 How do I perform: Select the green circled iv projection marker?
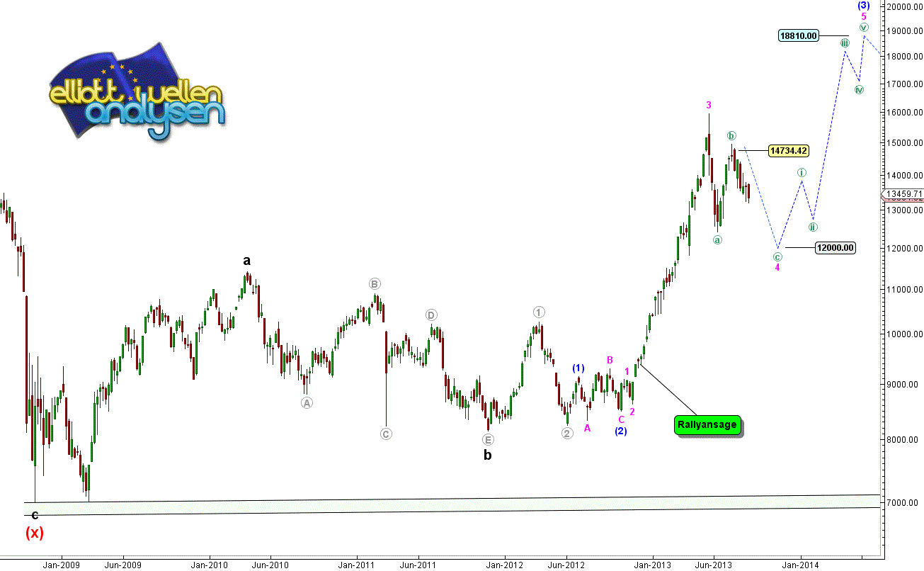859,89
